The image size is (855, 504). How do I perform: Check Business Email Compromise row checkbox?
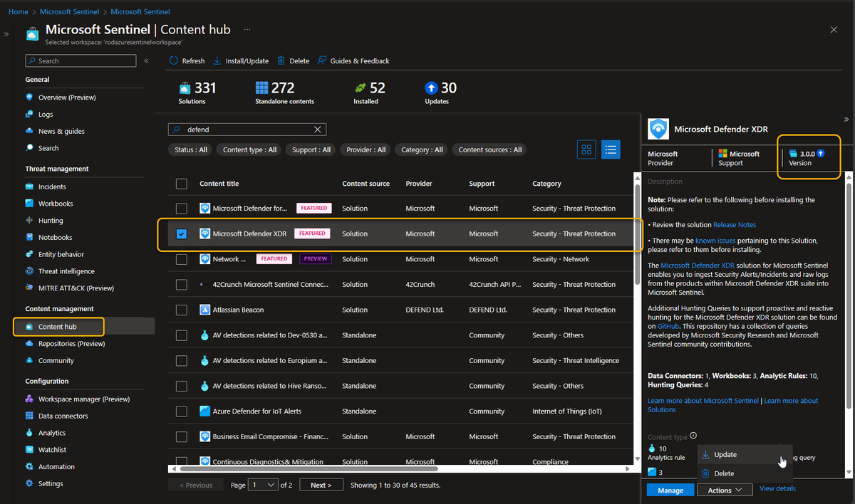pyautogui.click(x=182, y=436)
